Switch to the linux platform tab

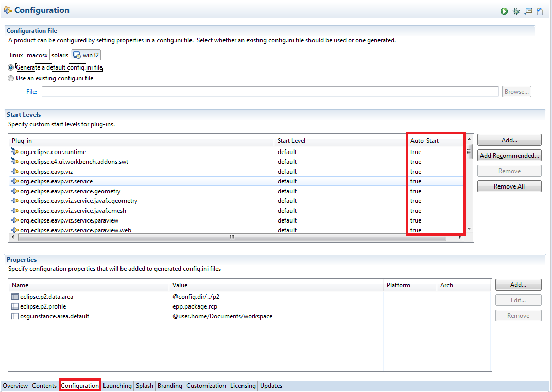16,55
